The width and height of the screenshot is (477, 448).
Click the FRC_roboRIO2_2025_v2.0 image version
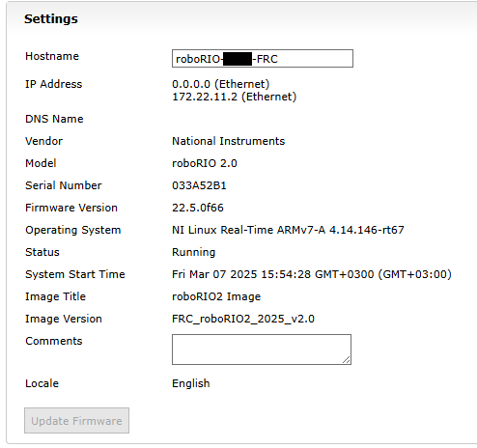coord(243,319)
